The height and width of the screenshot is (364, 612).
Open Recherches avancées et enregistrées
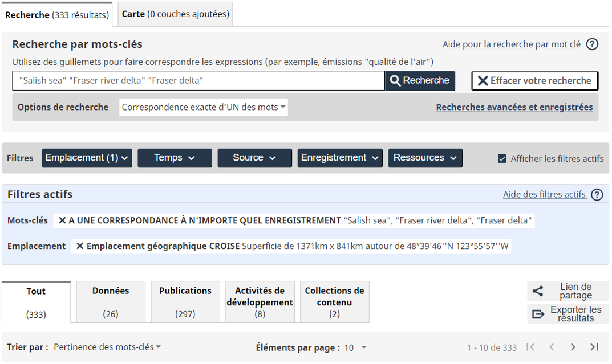(x=514, y=107)
